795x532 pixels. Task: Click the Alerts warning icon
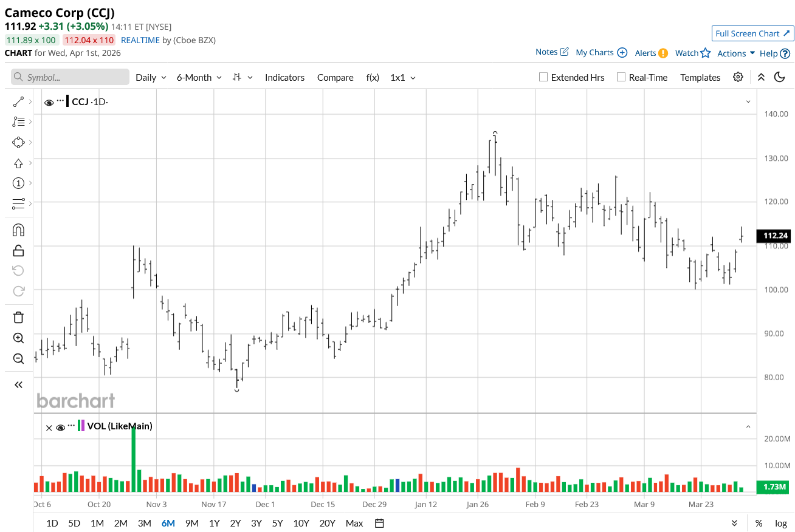coord(663,53)
